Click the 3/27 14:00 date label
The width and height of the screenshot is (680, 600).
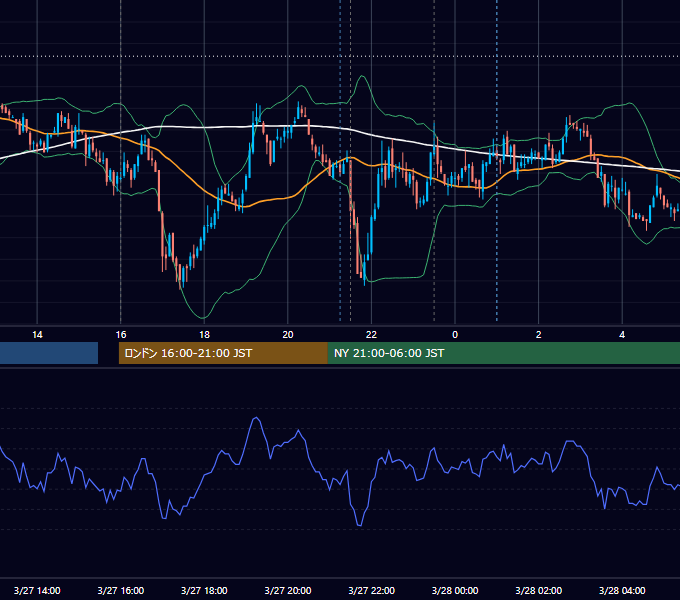click(37, 590)
